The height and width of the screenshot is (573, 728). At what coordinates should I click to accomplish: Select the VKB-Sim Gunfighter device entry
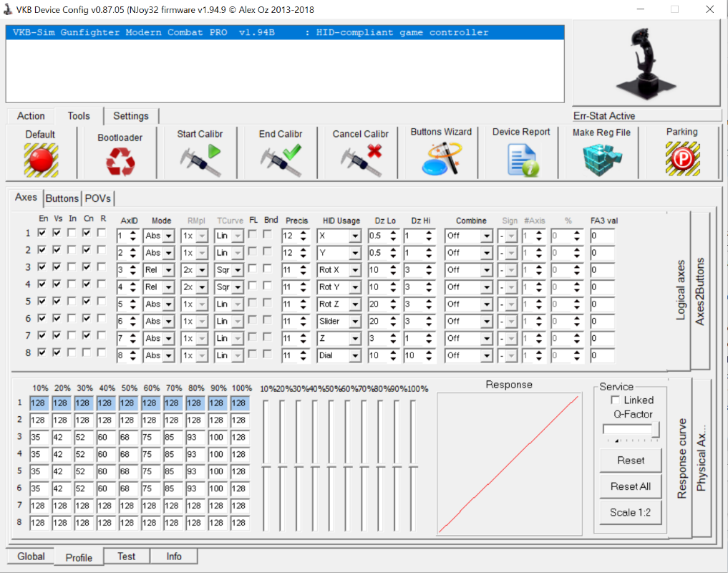tap(285, 32)
